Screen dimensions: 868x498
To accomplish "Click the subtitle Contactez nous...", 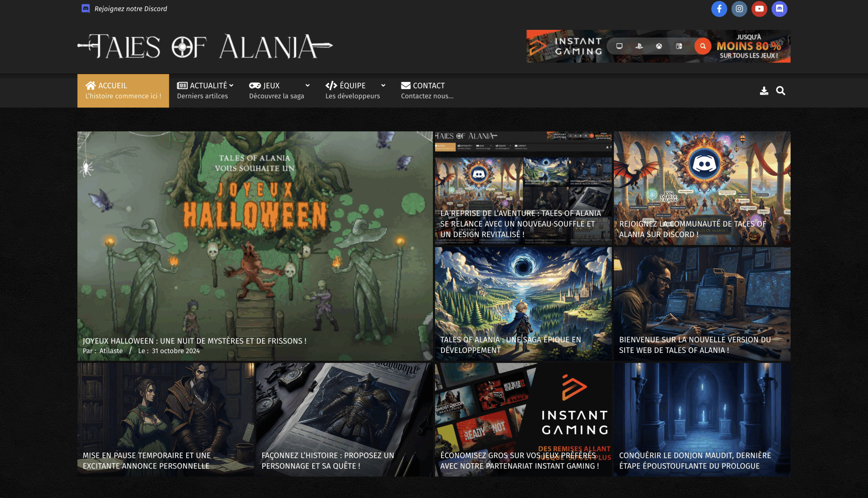I will pos(427,96).
